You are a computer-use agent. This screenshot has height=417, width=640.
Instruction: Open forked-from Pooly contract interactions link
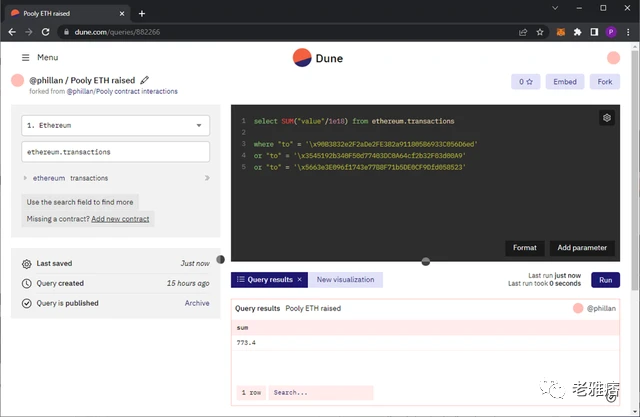point(122,91)
